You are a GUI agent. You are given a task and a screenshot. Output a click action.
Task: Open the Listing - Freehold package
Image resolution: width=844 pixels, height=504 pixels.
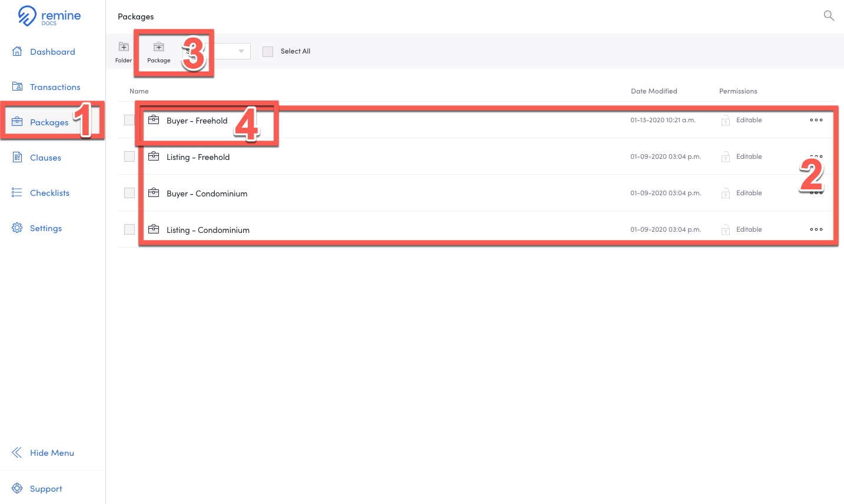(x=198, y=157)
